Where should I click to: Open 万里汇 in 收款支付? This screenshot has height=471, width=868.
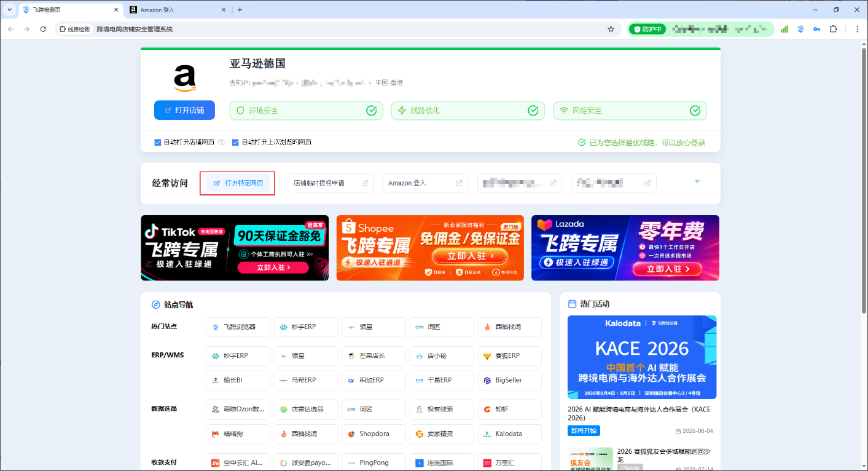tap(510, 462)
